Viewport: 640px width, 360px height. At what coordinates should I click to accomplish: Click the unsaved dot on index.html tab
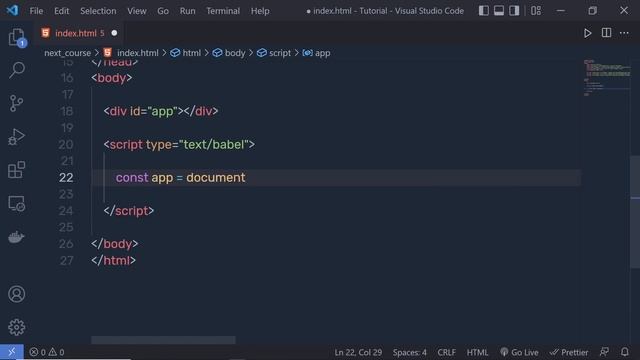[x=114, y=33]
